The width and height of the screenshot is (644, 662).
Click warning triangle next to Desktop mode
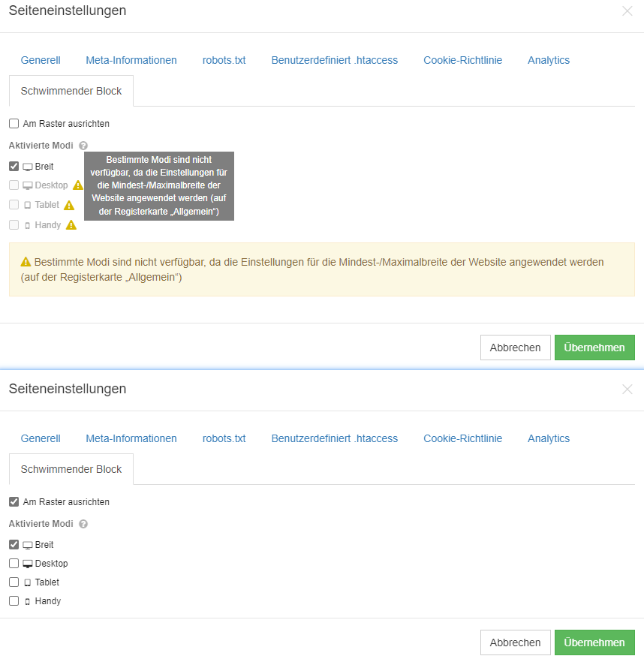click(78, 185)
